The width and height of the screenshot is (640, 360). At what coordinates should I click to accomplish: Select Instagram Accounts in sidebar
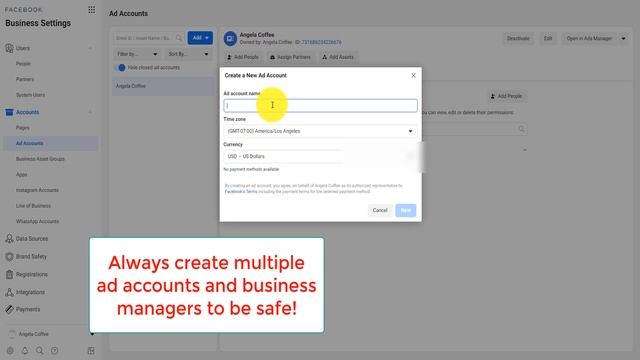tap(37, 190)
